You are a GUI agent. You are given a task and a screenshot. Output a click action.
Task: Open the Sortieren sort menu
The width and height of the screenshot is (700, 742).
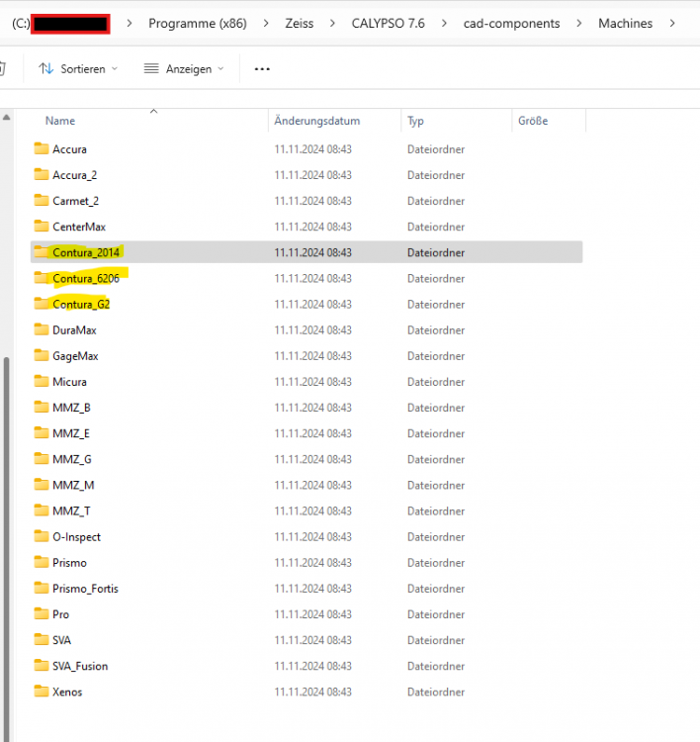[x=78, y=69]
